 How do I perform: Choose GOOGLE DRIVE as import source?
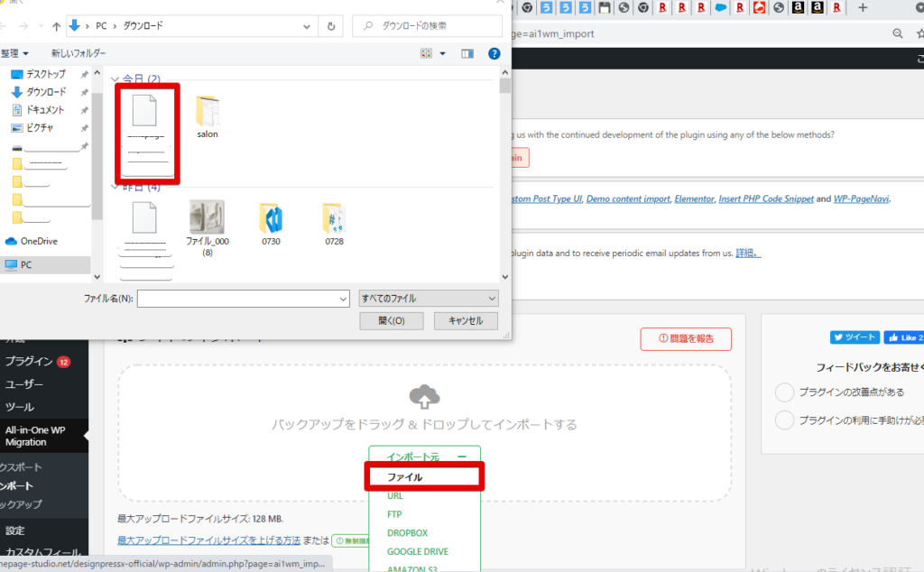tap(418, 551)
